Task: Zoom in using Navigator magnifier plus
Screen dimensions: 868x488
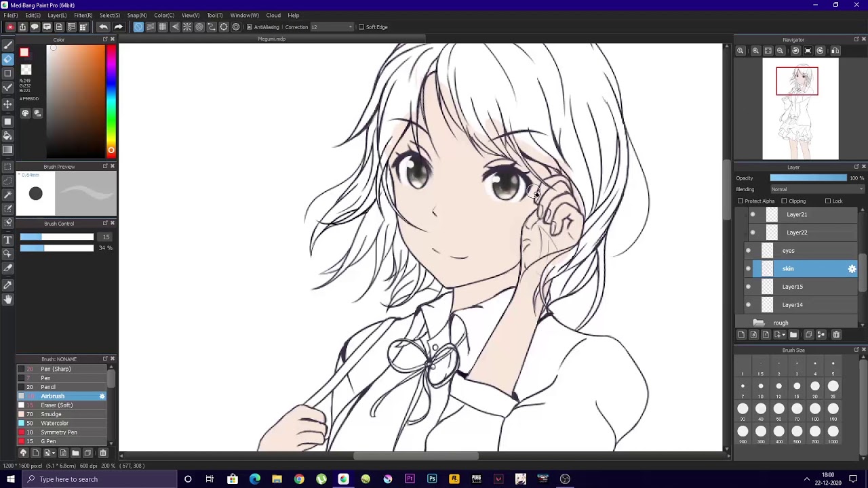Action: pyautogui.click(x=755, y=51)
